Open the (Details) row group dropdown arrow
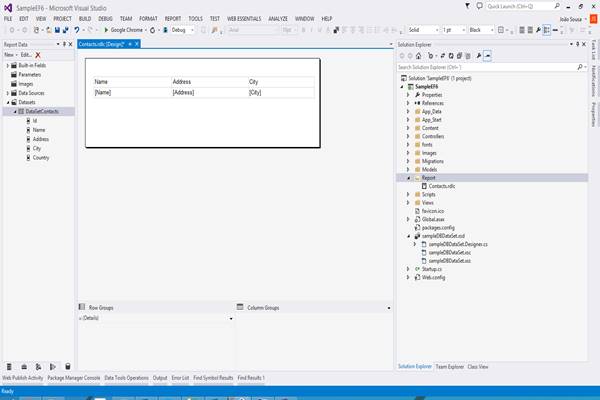 (x=231, y=318)
